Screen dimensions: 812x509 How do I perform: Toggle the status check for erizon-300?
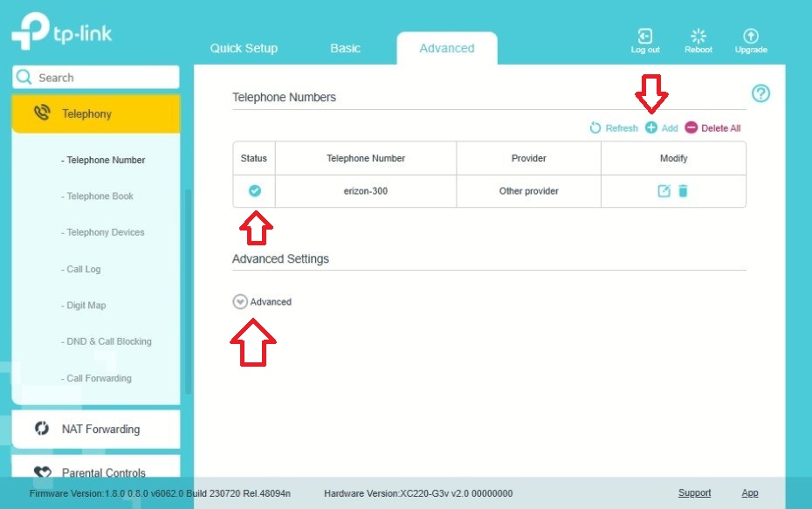[254, 190]
